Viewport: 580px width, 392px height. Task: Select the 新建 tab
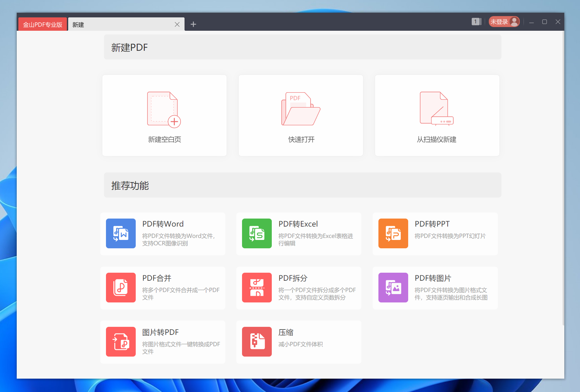126,24
